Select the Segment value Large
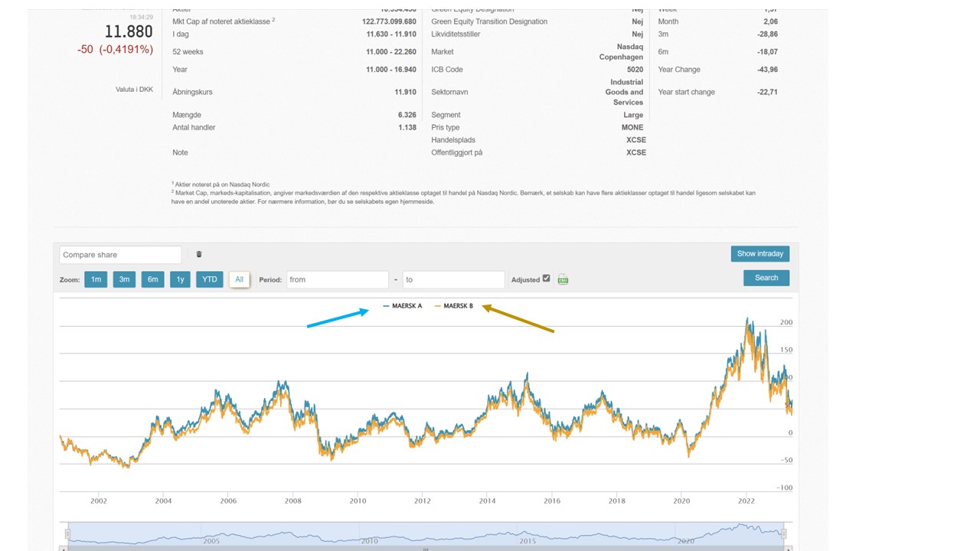This screenshot has width=980, height=551. click(633, 115)
